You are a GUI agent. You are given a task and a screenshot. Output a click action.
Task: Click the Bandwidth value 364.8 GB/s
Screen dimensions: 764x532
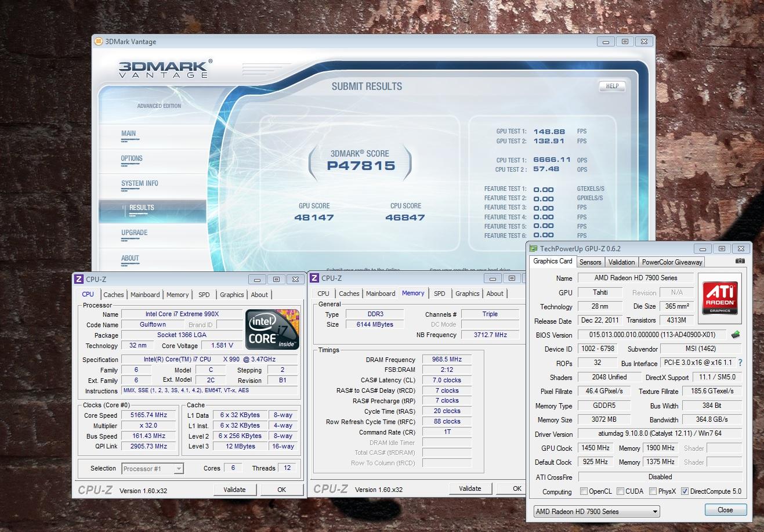(x=712, y=419)
